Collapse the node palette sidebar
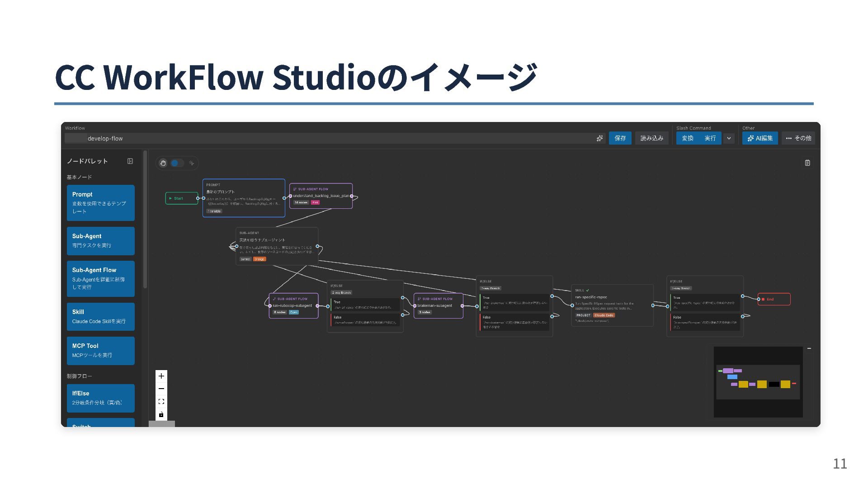The height and width of the screenshot is (488, 868). click(x=130, y=161)
